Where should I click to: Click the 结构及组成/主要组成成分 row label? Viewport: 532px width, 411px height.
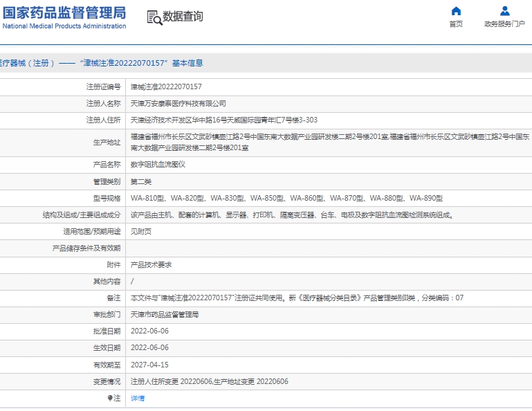(82, 214)
